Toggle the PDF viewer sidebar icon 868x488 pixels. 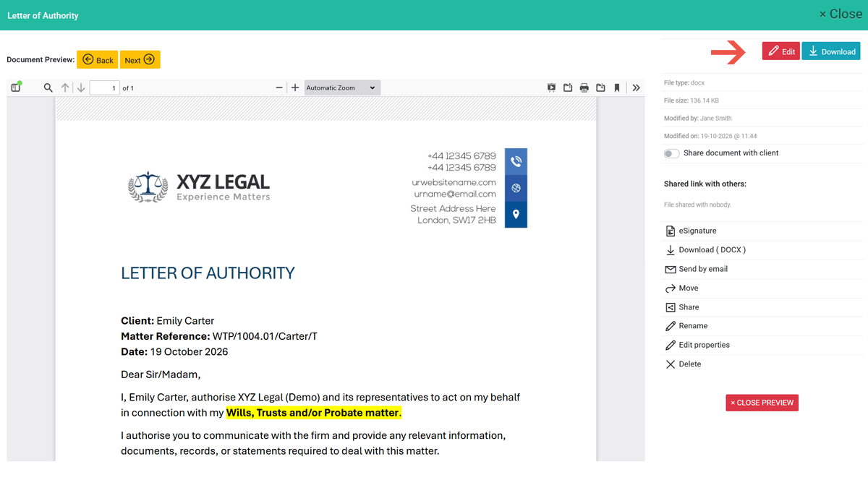tap(16, 87)
